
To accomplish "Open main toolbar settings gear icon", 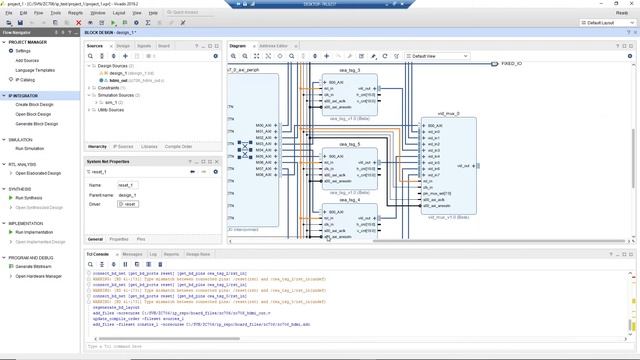I will (136, 23).
